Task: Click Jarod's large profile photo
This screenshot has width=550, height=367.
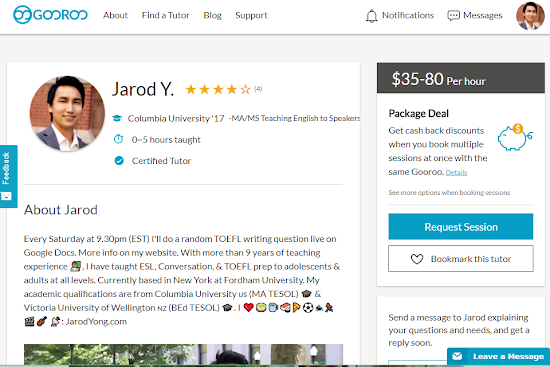Action: (x=67, y=113)
